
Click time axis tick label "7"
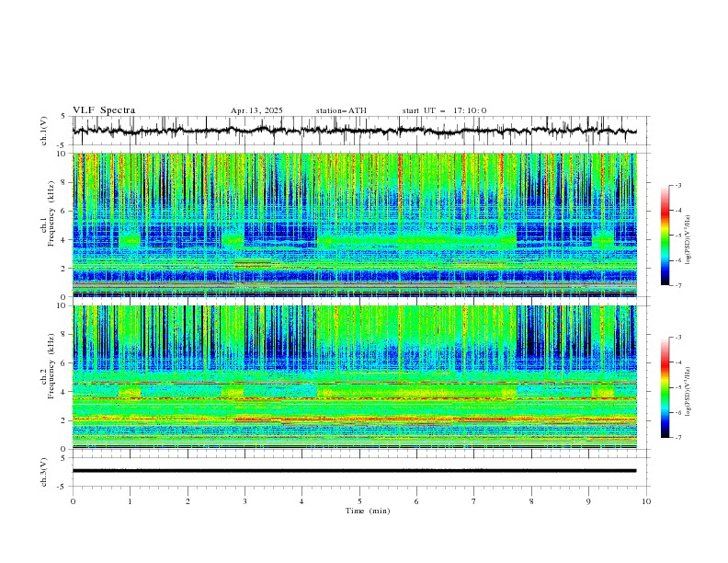click(x=474, y=501)
